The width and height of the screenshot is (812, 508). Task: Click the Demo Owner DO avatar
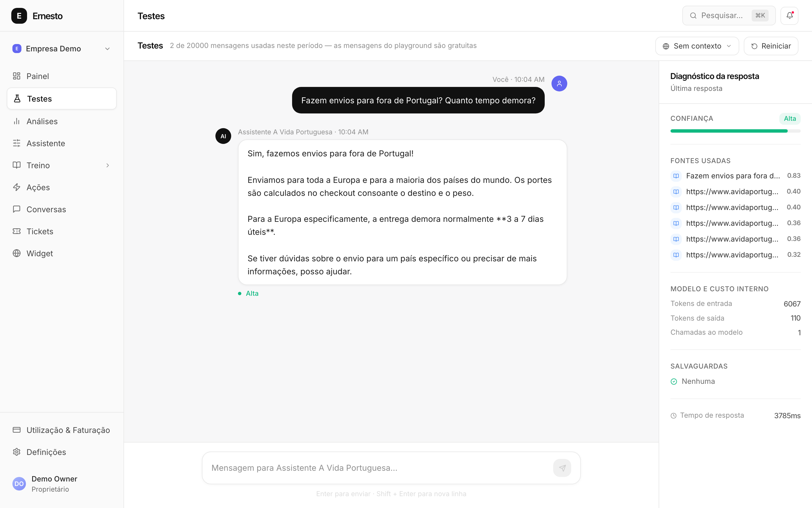pyautogui.click(x=19, y=484)
